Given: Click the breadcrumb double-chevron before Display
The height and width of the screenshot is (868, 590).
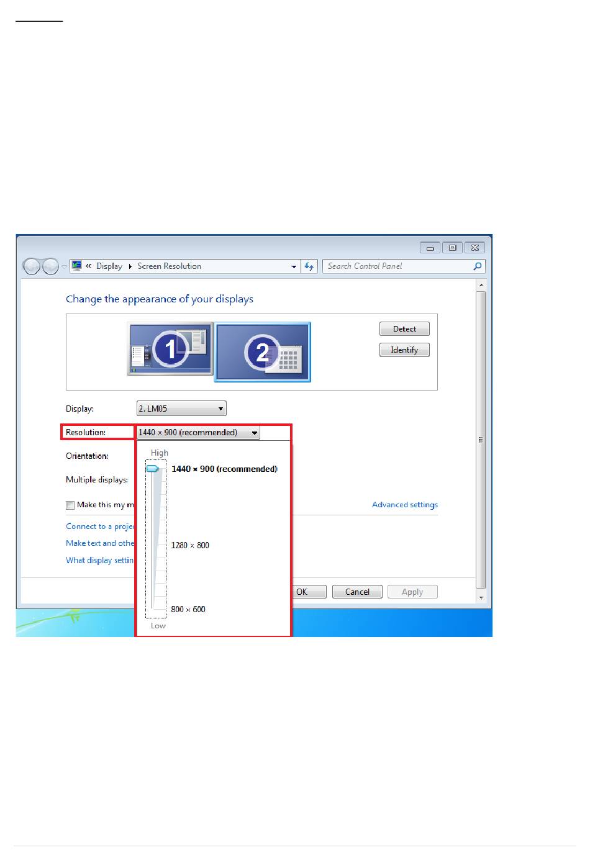Looking at the screenshot, I should click(x=89, y=266).
